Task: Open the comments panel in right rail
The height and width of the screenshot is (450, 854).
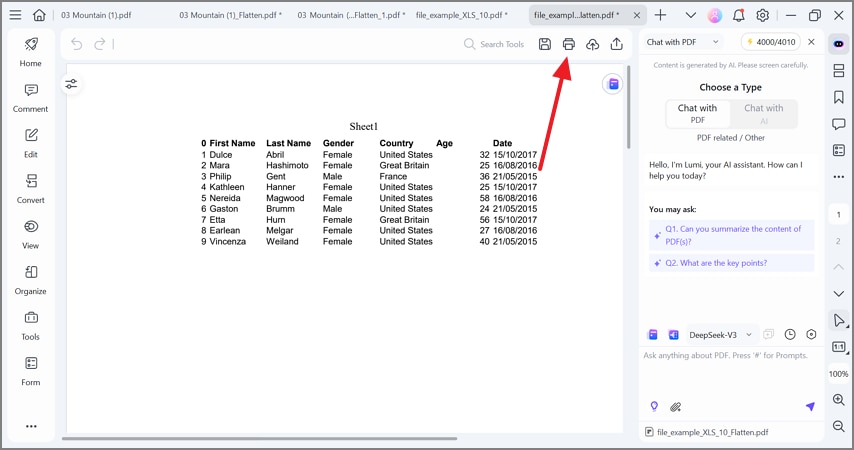Action: point(839,124)
